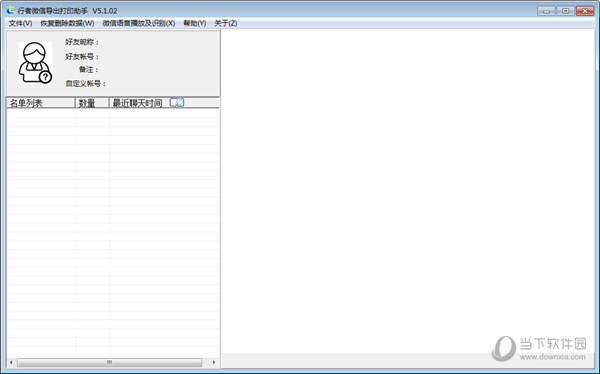This screenshot has width=600, height=374.
Task: Open the 帮助(Y) menu
Action: point(195,23)
